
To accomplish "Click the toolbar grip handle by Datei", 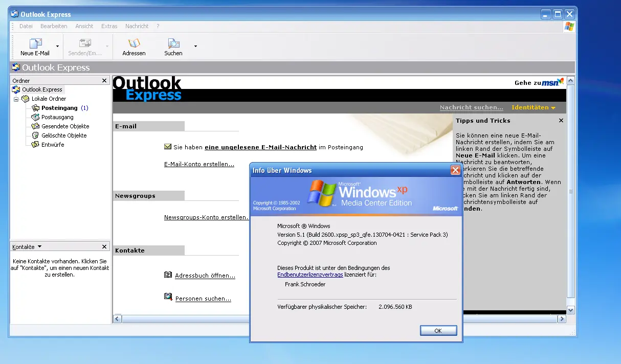I will [13, 26].
